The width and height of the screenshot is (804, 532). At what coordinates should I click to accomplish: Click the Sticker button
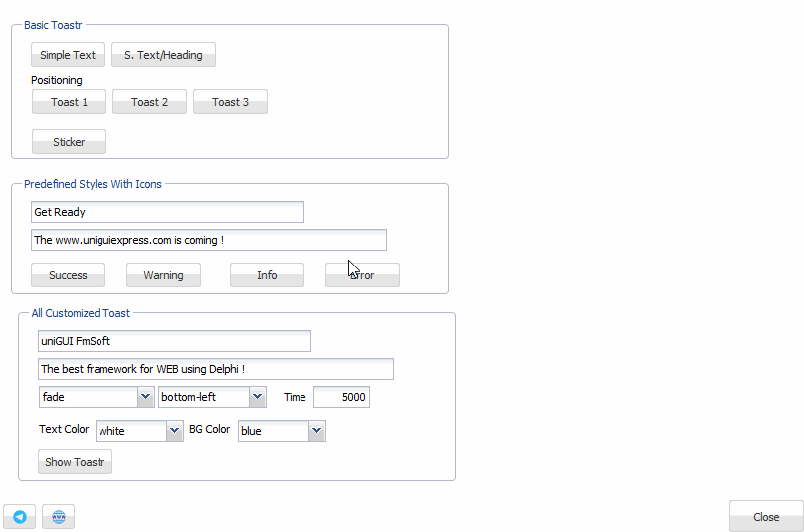(x=69, y=142)
